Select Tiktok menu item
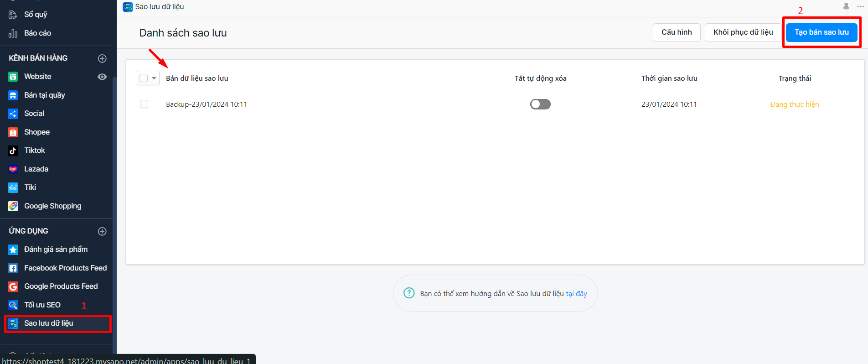868x364 pixels. (x=35, y=151)
